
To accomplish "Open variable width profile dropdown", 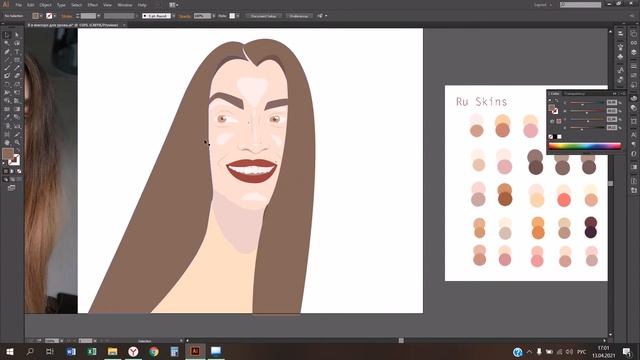I will point(136,16).
